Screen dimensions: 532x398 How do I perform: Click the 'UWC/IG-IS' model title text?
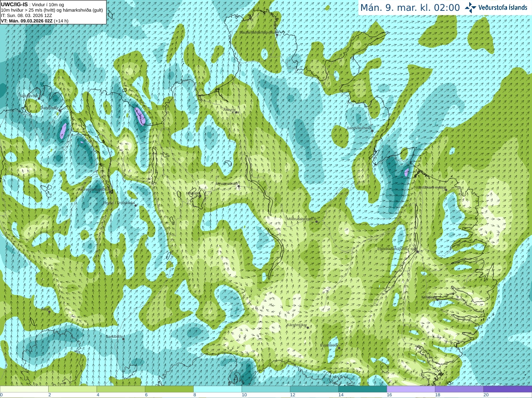14,5
